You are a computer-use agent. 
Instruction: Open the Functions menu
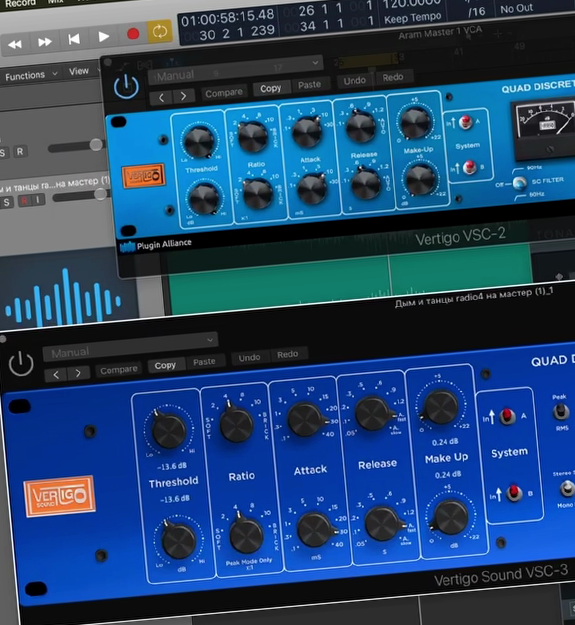point(31,75)
